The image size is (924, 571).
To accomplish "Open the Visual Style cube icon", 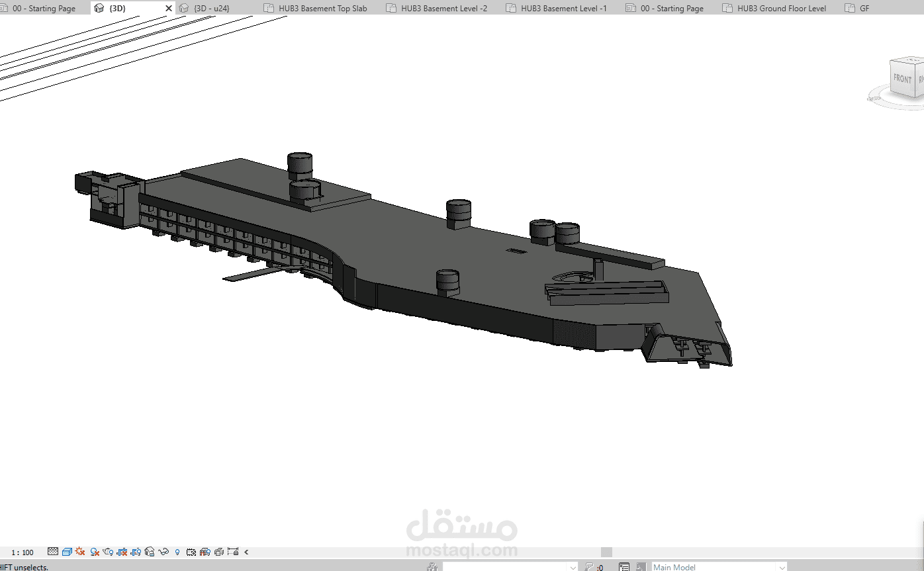I will 67,552.
